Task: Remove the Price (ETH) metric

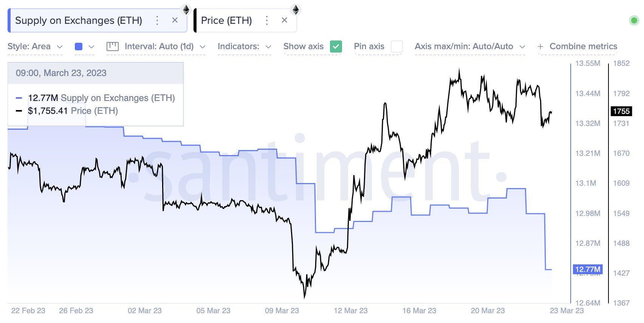Action: pyautogui.click(x=285, y=20)
